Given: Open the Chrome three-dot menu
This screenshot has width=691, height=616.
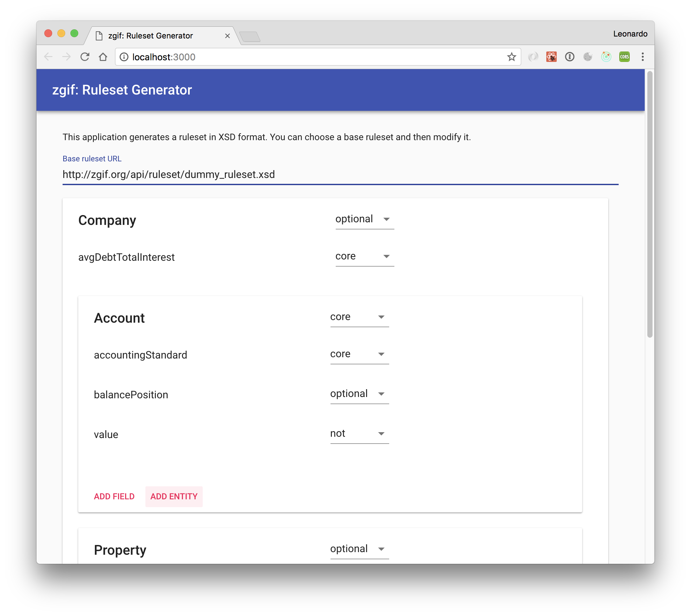Looking at the screenshot, I should pos(643,57).
